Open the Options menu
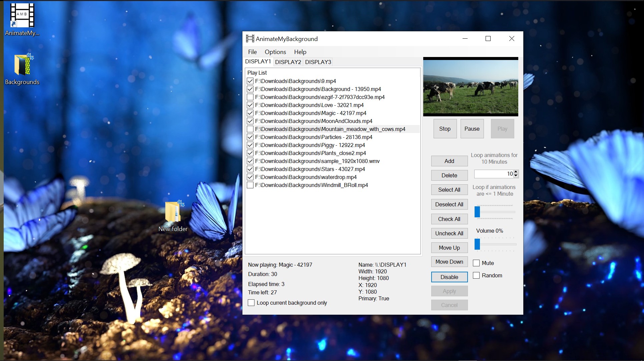Viewport: 644px width, 361px height. click(275, 52)
